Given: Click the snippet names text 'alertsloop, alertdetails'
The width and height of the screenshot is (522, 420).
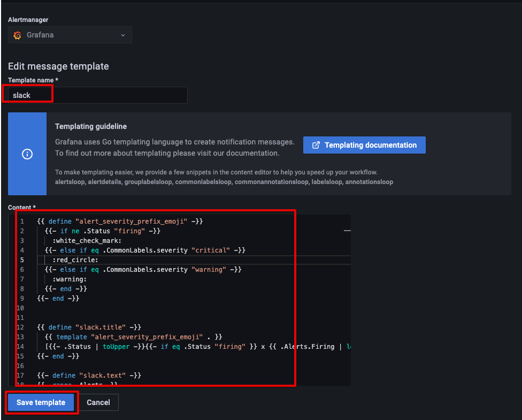Looking at the screenshot, I should point(88,182).
